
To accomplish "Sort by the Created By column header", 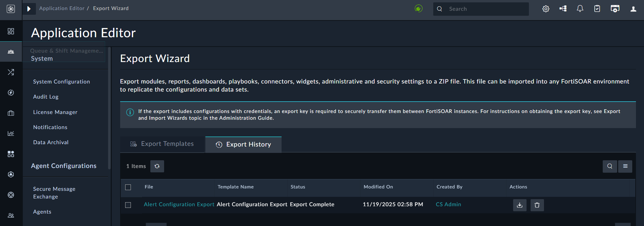I will click(x=449, y=187).
